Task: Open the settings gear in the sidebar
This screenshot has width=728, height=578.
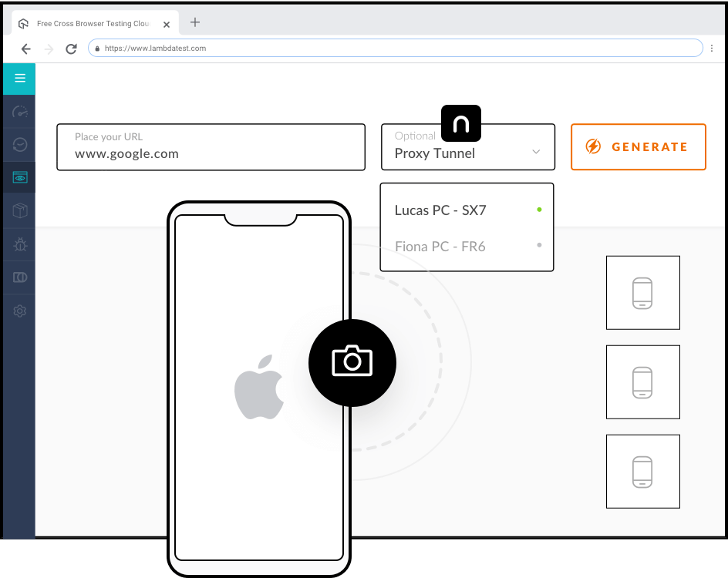Action: (19, 311)
